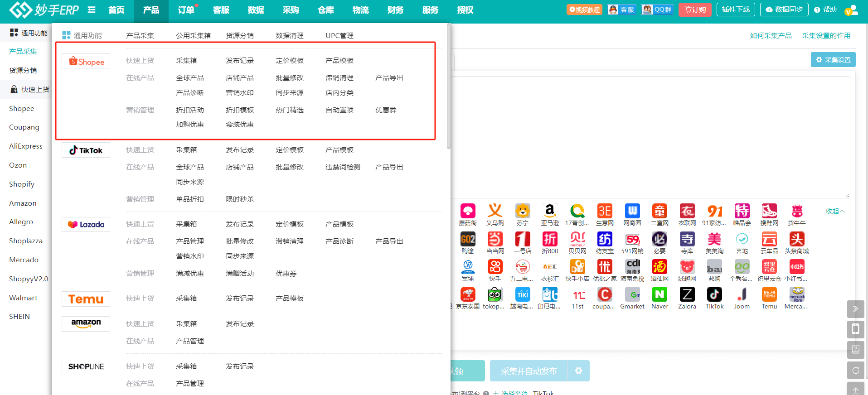Choose the 快手小店 icon
This screenshot has width=868, height=395.
(577, 267)
